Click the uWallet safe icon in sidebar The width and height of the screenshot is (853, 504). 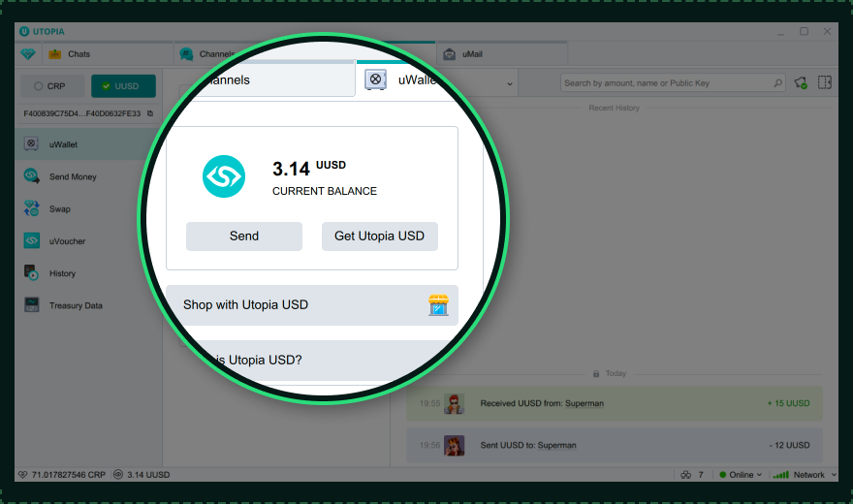pyautogui.click(x=32, y=144)
